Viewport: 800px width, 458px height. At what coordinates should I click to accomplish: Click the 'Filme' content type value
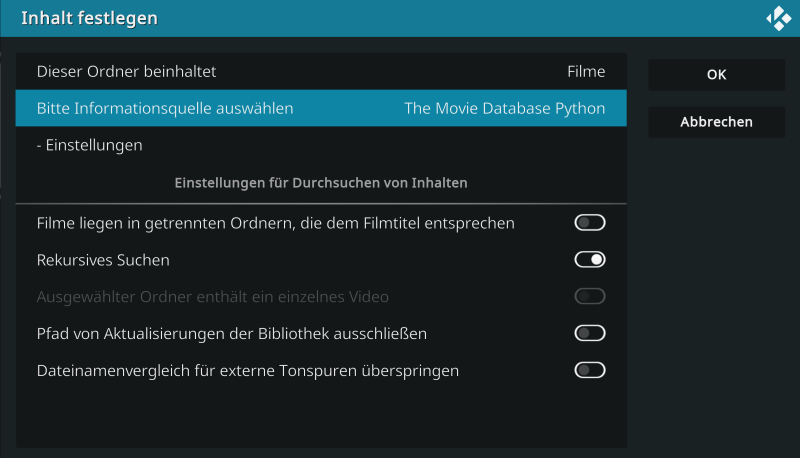tap(585, 72)
